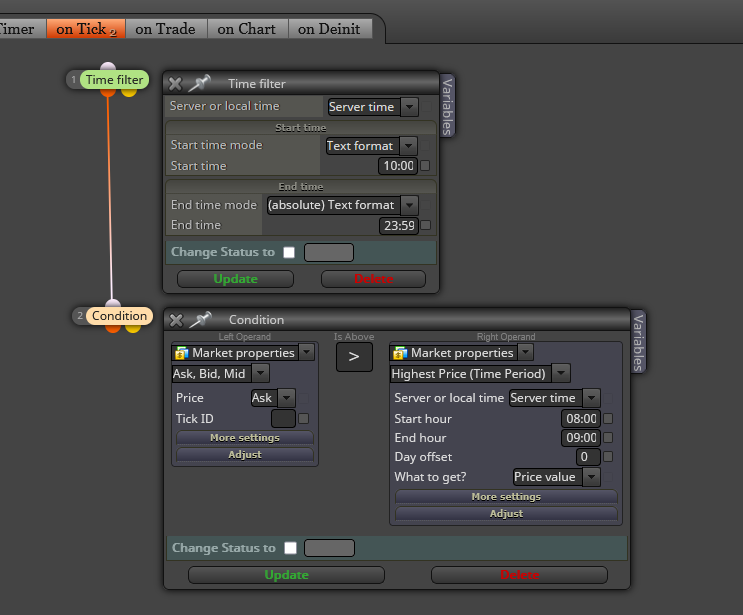
Task: Toggle checkbox next to Start hour 08:00
Action: tap(608, 418)
